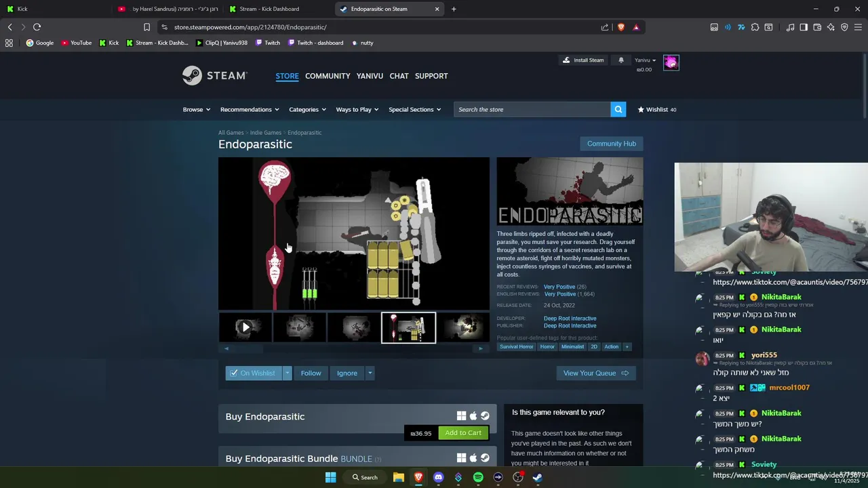Click the Follow button

point(311,373)
